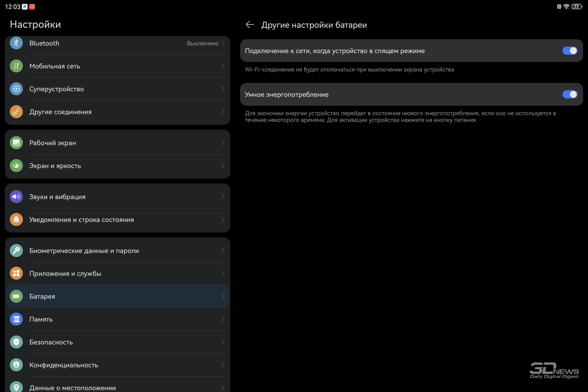Tap the Настройки heading
The image size is (588, 392).
35,24
